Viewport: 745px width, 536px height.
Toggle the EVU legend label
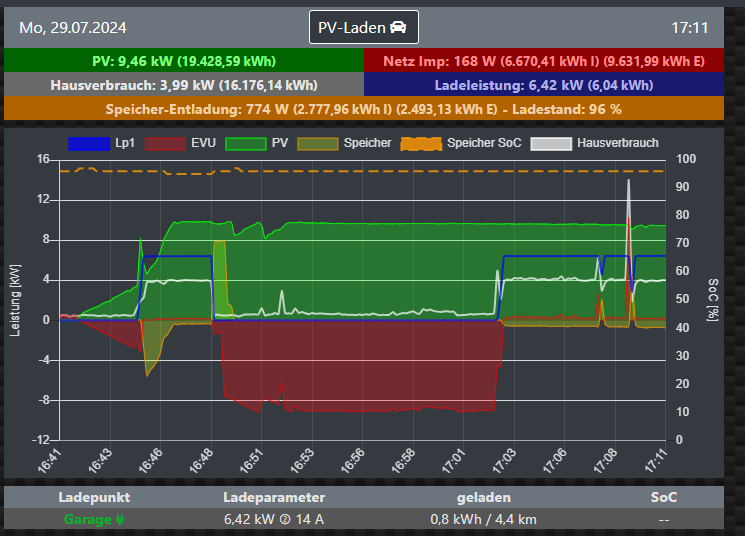[202, 143]
